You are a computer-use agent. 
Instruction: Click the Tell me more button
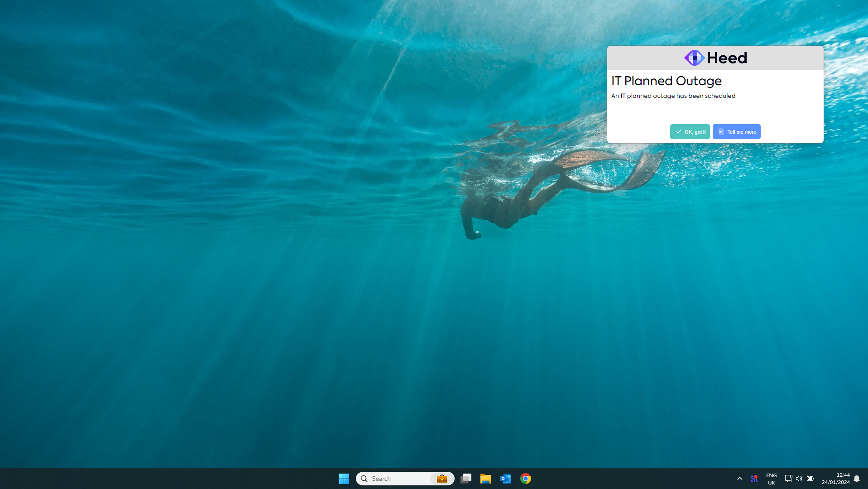pos(736,132)
